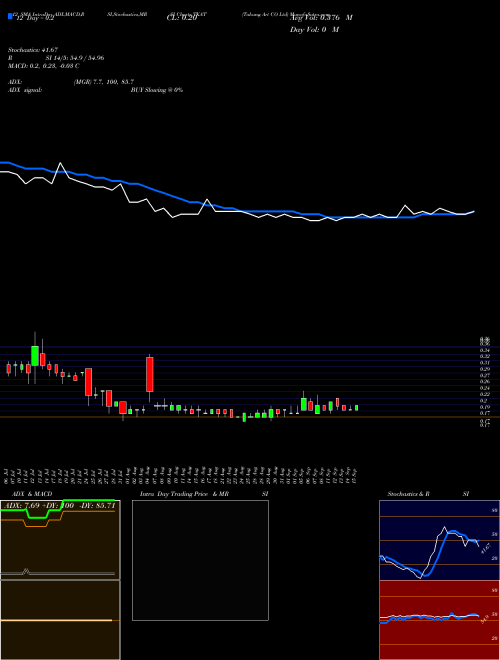Click the rotated 41.67 stochastic value label
Screen dimensions: 500x660
(485, 549)
